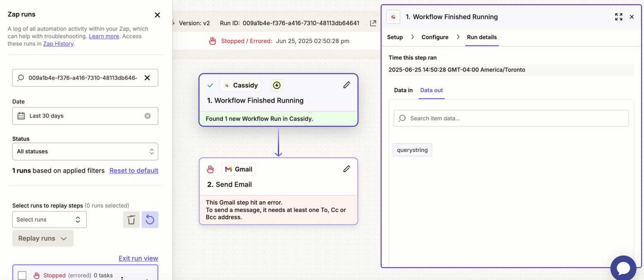Open the Select runs dropdown

[49, 220]
